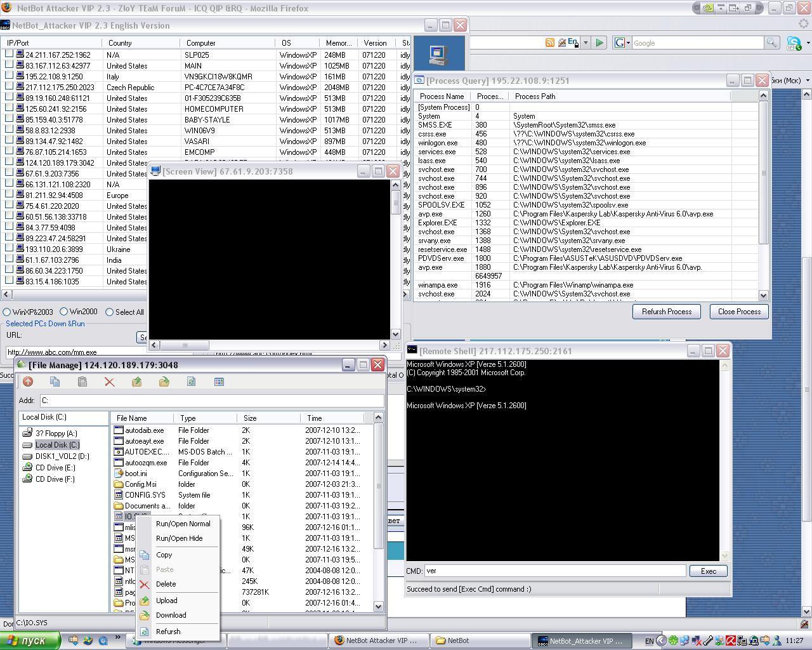Click the Paste toolbar icon in File Manage
The width and height of the screenshot is (812, 650).
tap(82, 381)
